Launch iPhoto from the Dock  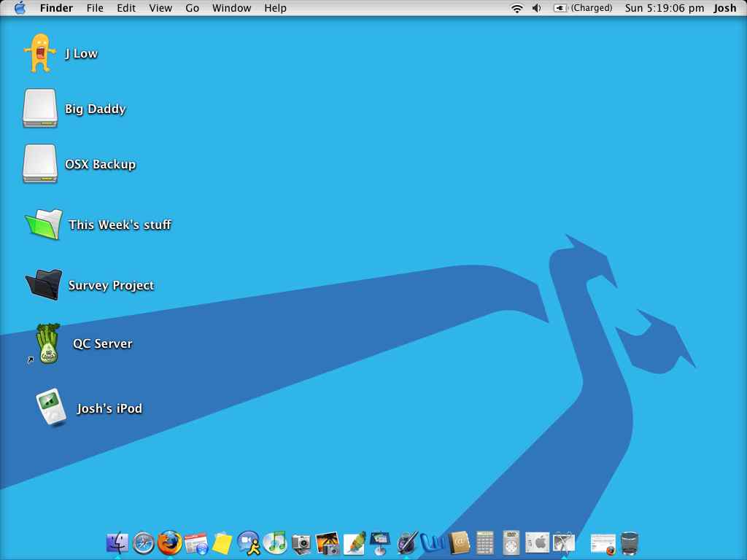coord(328,543)
